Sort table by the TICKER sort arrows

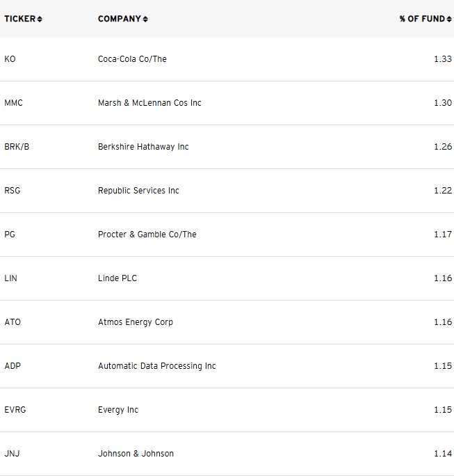tap(40, 19)
